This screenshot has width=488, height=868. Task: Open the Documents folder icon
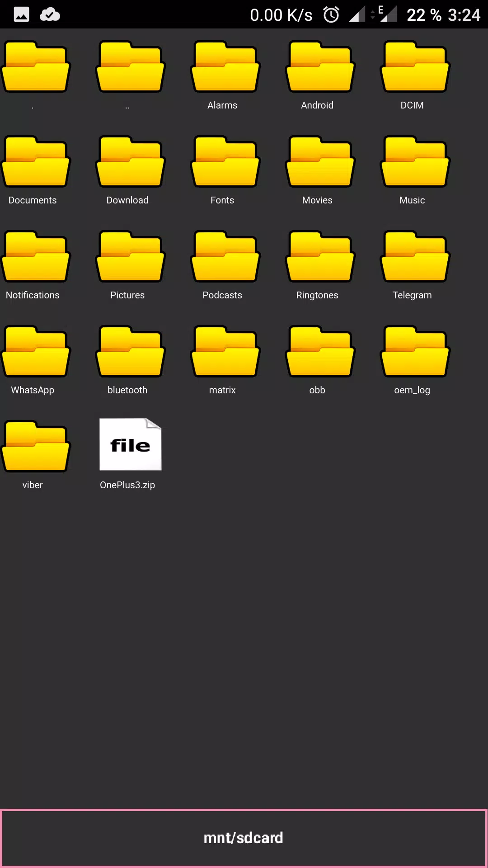[36, 162]
